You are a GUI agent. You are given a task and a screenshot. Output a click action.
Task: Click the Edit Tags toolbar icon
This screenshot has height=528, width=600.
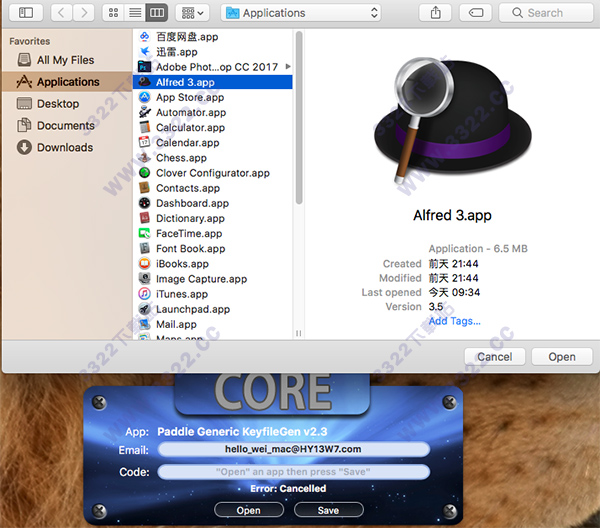[477, 13]
